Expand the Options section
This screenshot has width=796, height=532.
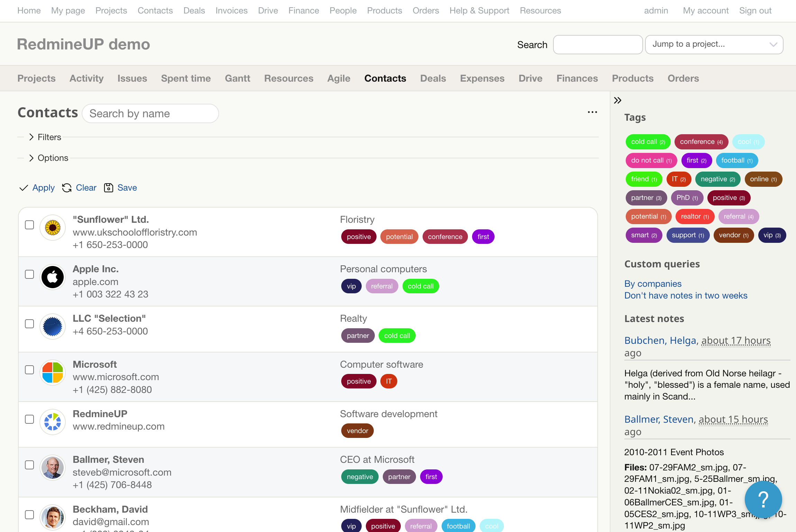[48, 158]
